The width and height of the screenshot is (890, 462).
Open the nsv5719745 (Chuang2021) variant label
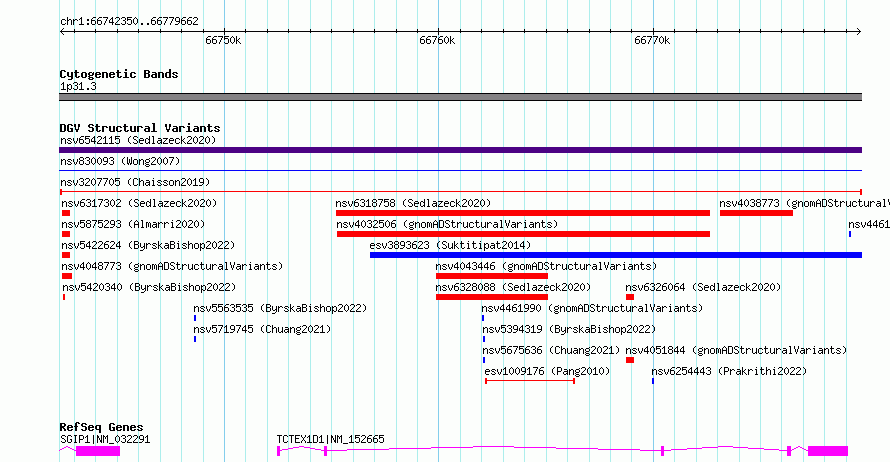[x=262, y=329]
